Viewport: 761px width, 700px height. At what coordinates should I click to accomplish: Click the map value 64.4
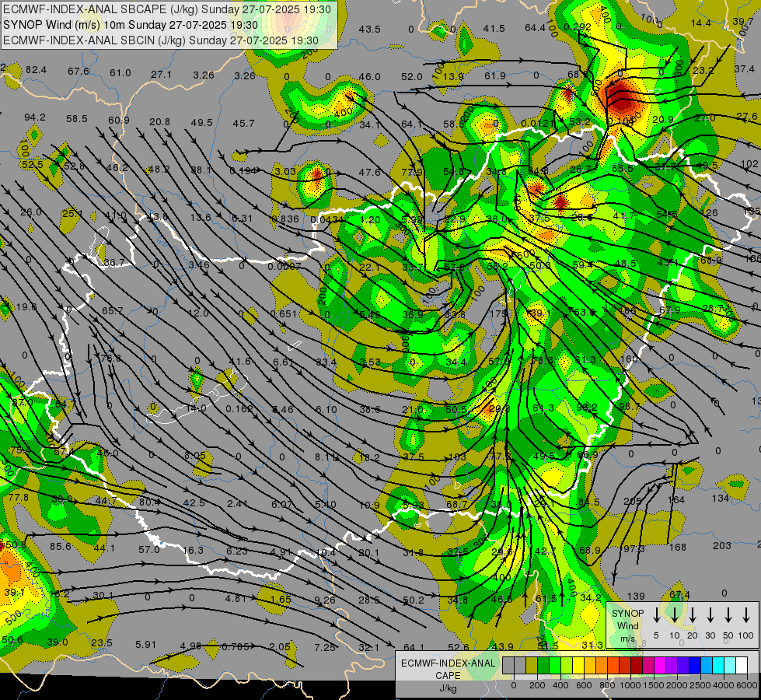[x=536, y=28]
